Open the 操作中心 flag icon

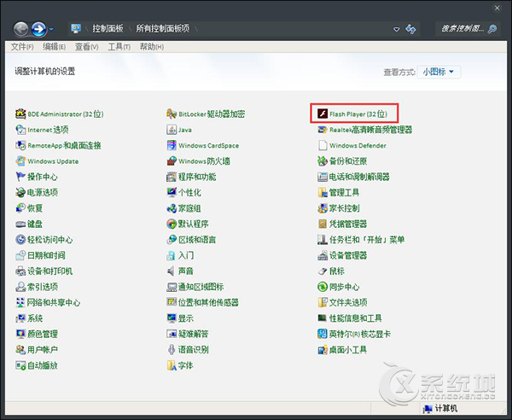pyautogui.click(x=20, y=177)
